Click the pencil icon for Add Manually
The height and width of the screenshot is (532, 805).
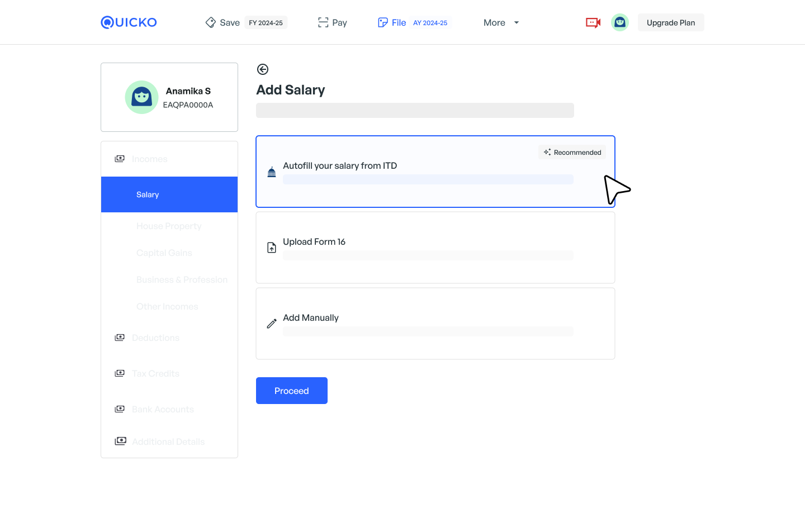pos(272,324)
